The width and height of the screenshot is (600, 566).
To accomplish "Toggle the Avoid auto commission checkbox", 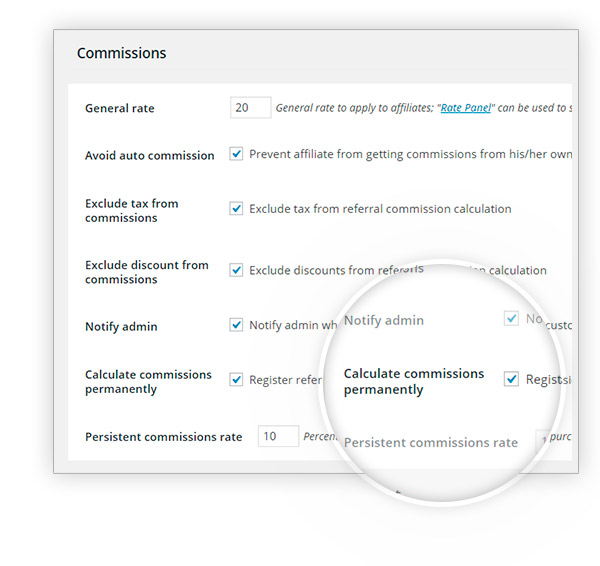I will (x=236, y=155).
